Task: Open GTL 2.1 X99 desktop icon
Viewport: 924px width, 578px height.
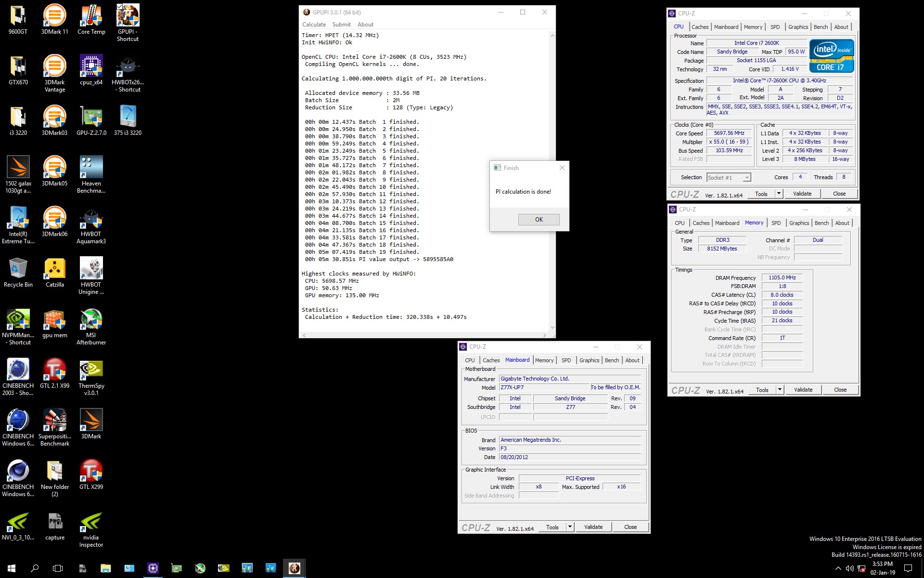Action: 54,373
